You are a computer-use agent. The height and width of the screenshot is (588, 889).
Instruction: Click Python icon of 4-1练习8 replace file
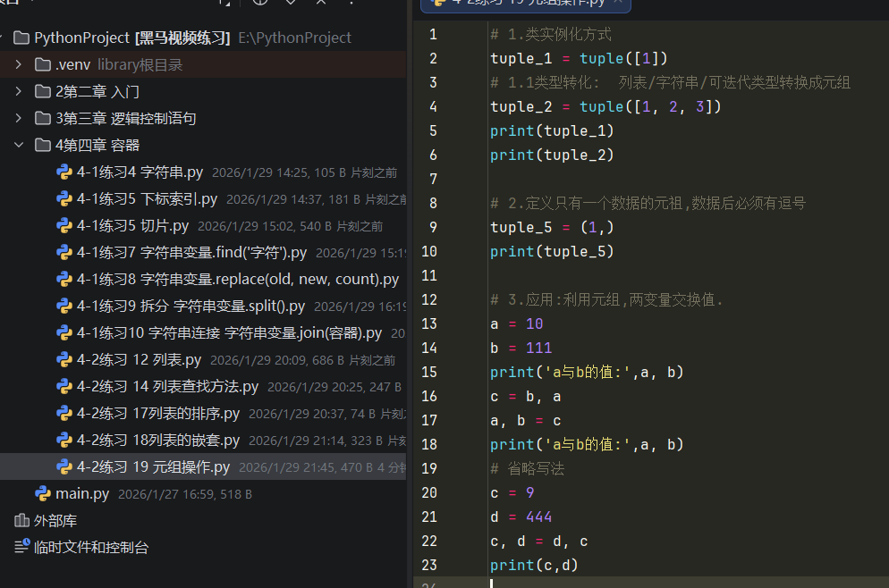pyautogui.click(x=64, y=279)
